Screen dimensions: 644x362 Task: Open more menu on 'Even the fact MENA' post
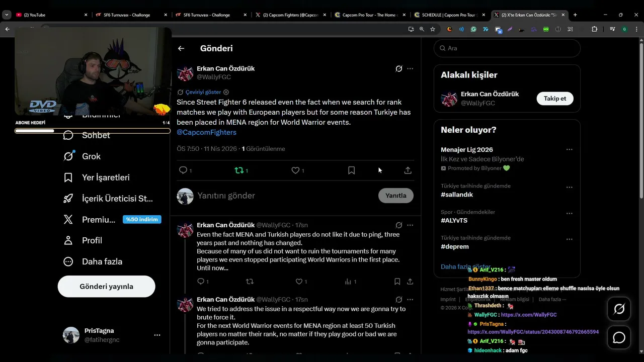click(x=410, y=225)
